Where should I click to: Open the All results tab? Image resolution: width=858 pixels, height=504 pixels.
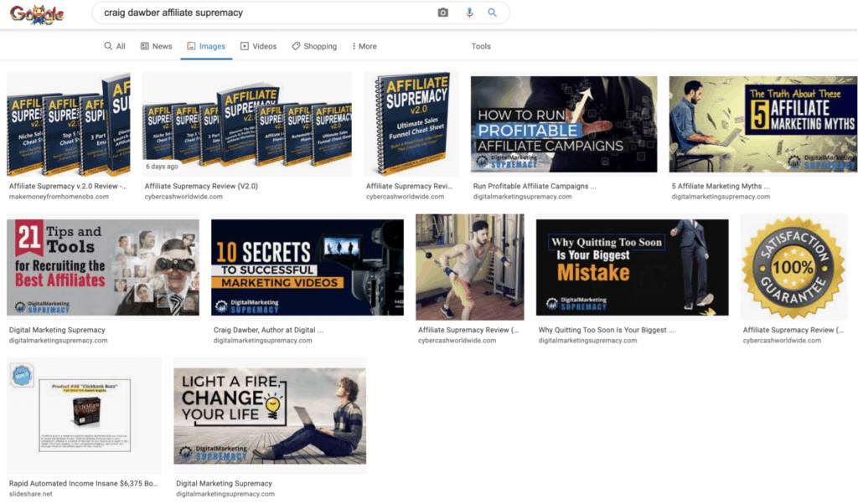(x=115, y=46)
